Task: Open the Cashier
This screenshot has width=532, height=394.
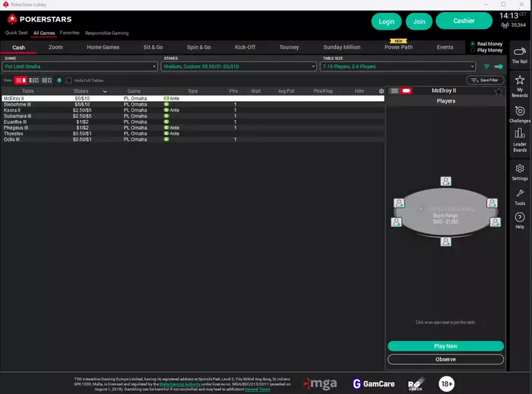Action: pos(464,20)
